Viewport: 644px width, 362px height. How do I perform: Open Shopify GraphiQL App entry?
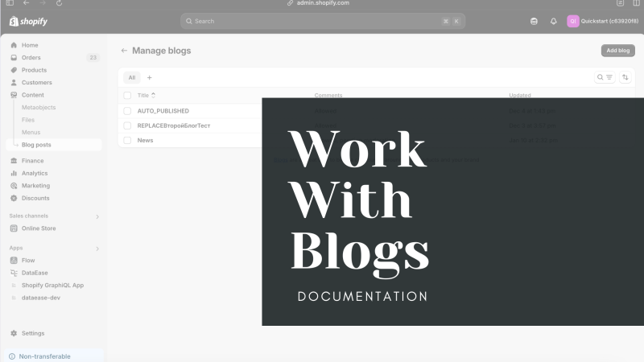[52, 286]
